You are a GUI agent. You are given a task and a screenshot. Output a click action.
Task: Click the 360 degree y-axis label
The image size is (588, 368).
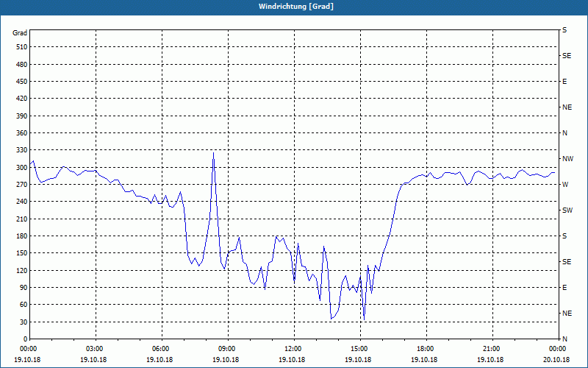click(21, 133)
